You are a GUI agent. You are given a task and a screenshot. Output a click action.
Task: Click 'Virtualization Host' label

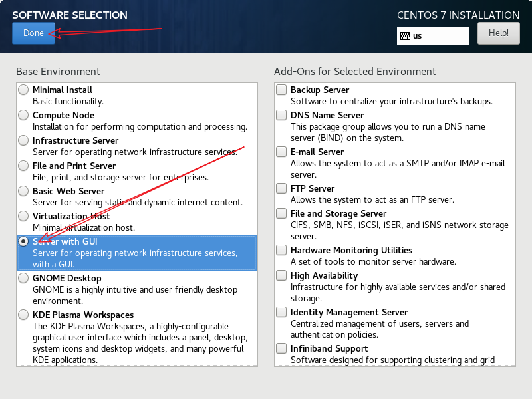tap(71, 216)
